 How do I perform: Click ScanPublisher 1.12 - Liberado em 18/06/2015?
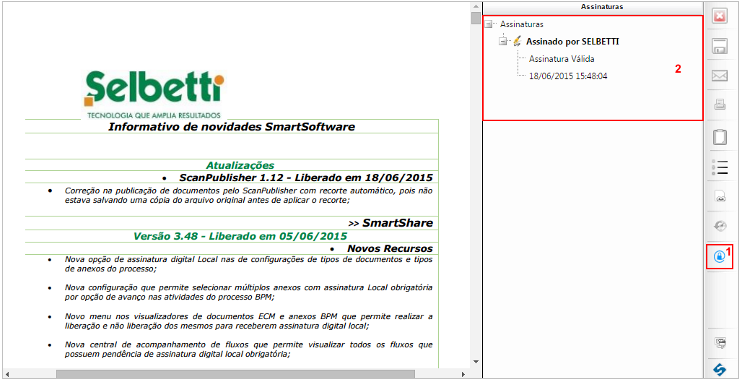tap(306, 178)
